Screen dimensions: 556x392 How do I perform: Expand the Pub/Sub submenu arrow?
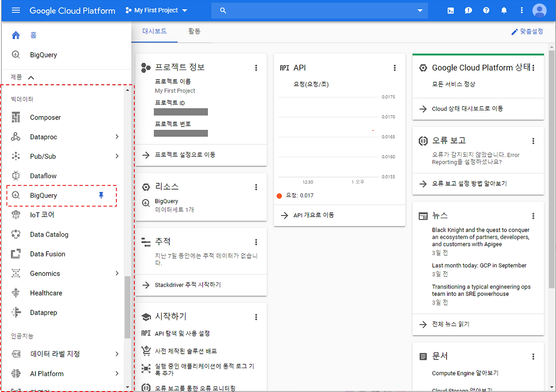click(x=117, y=156)
